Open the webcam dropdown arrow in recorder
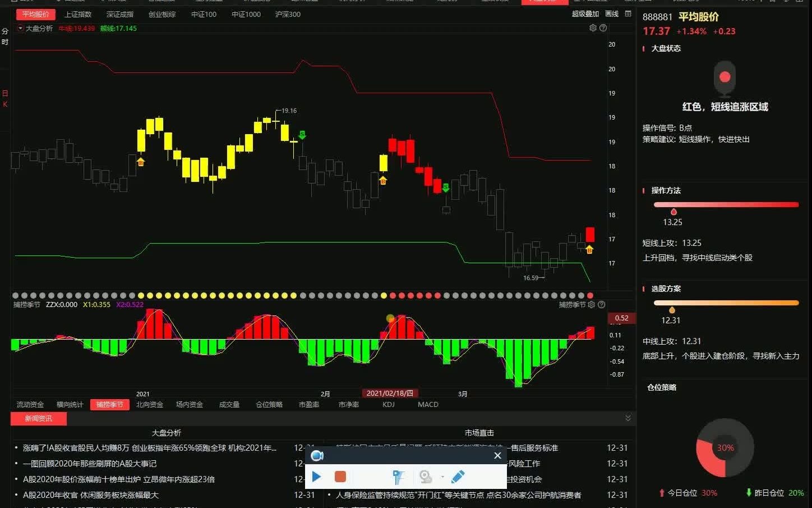 tap(442, 477)
